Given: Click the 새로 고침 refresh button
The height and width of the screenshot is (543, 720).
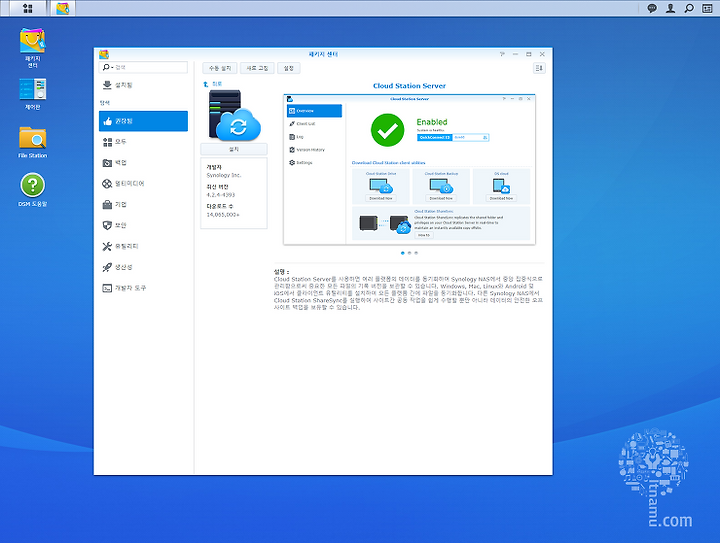Looking at the screenshot, I should click(x=257, y=68).
